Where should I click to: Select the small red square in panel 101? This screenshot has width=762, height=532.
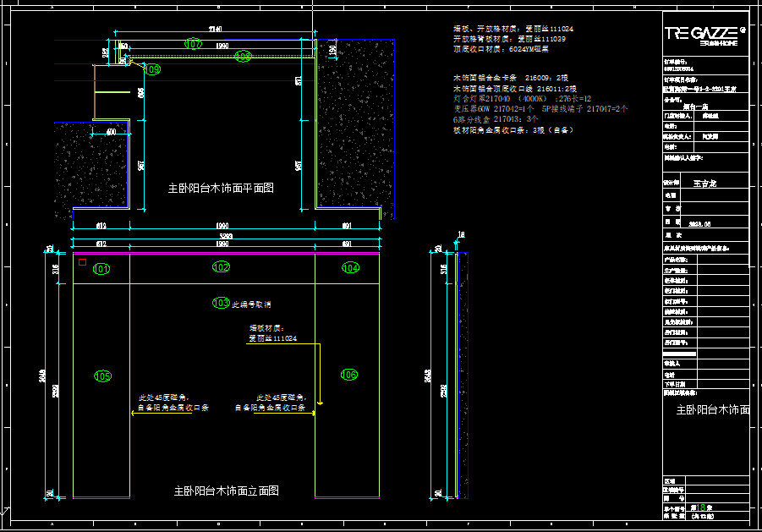83,262
